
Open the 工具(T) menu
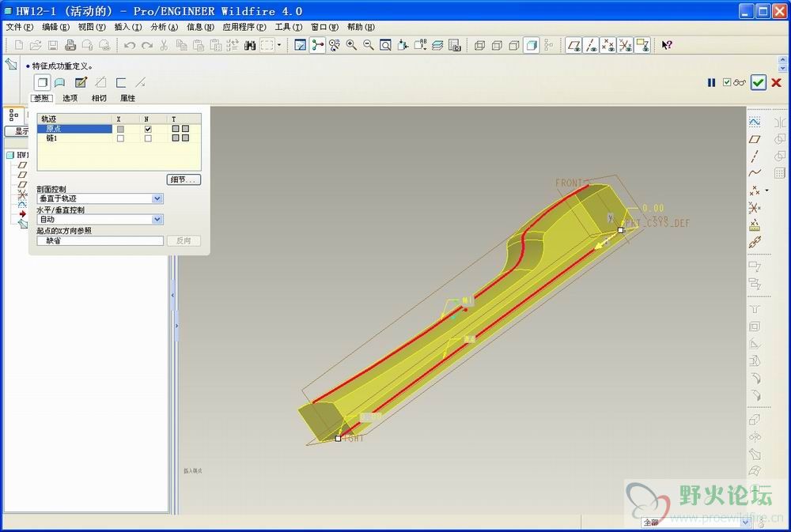(x=288, y=27)
